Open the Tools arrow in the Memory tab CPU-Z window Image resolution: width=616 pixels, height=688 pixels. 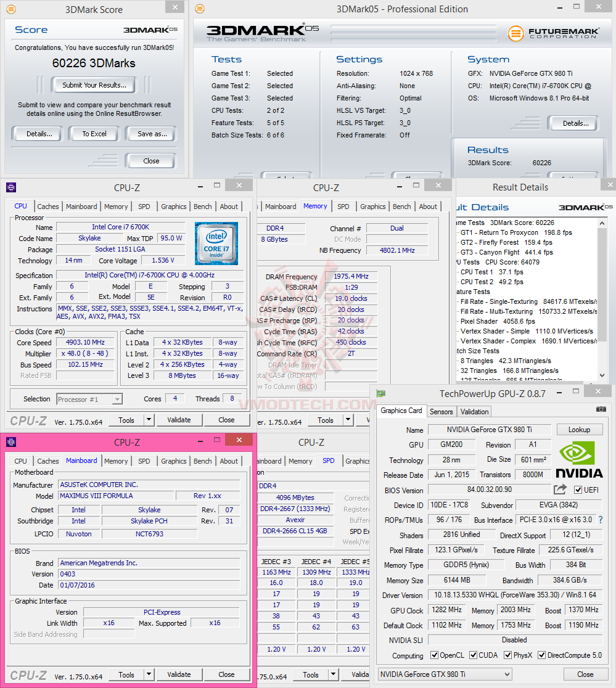(x=348, y=420)
